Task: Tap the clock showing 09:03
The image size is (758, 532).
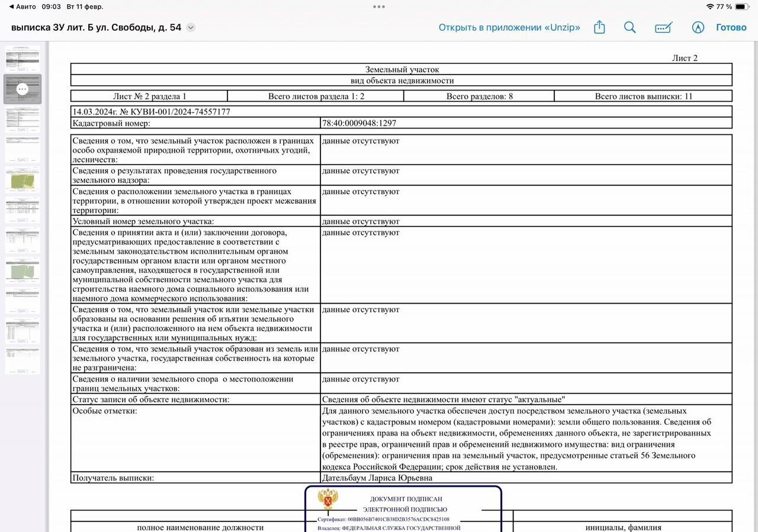Action: pos(52,7)
